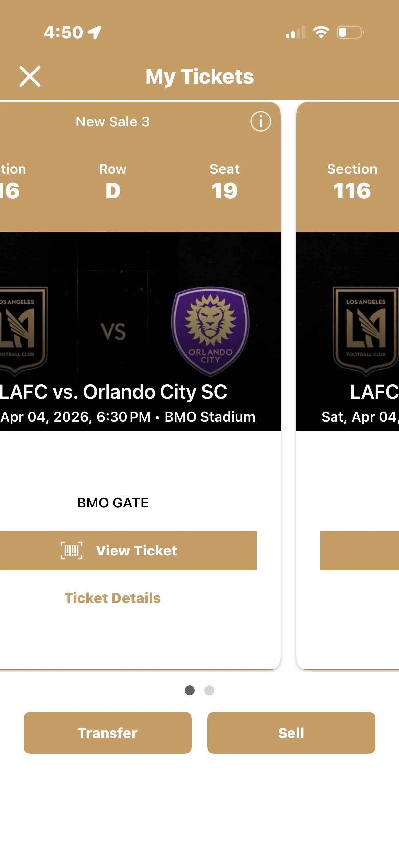Tap the info icon on the New Sale 3 ticket
Viewport: 399px width, 868px height.
260,121
